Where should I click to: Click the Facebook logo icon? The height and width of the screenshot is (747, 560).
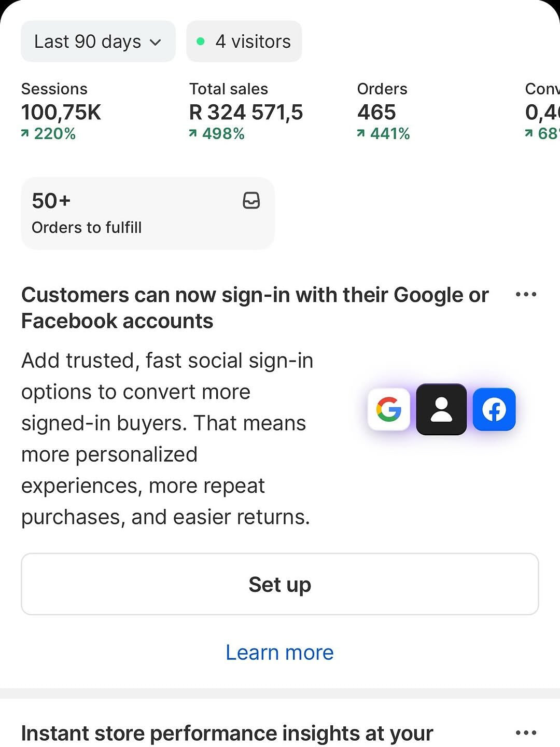[x=494, y=409]
